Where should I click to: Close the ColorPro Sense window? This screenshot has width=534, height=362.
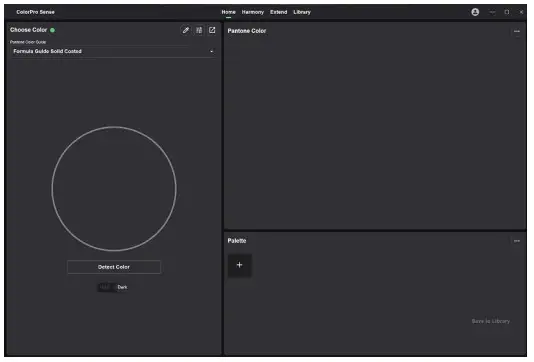point(521,12)
